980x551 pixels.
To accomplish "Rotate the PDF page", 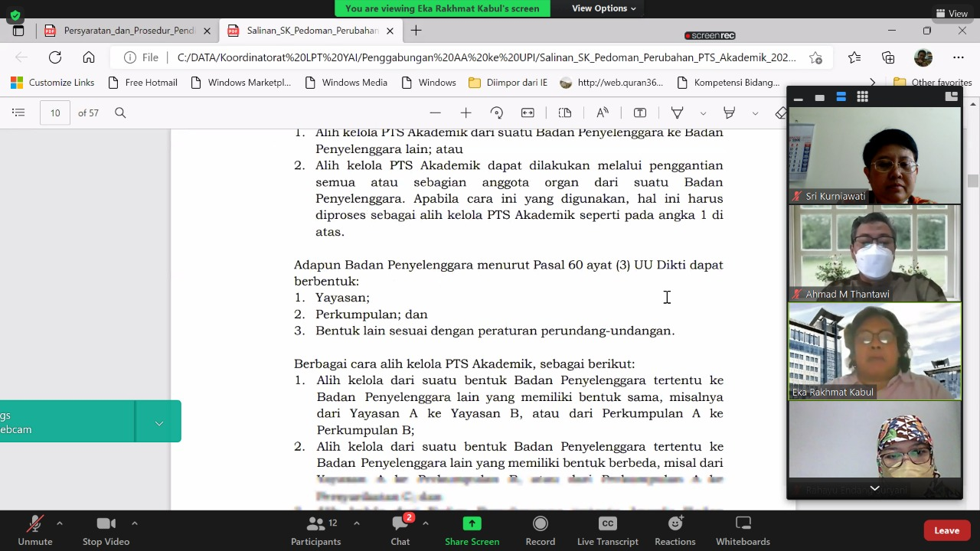I will tap(496, 112).
